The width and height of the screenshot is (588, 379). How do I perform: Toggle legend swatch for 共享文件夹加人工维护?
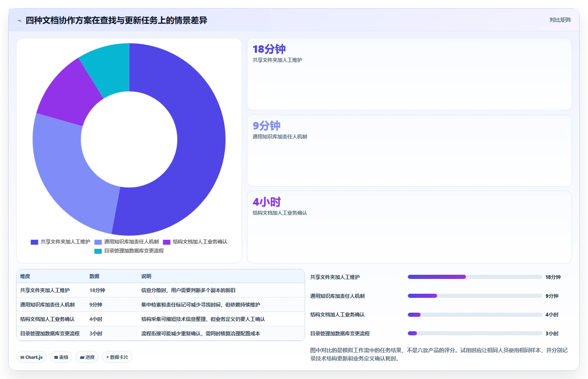[35, 242]
